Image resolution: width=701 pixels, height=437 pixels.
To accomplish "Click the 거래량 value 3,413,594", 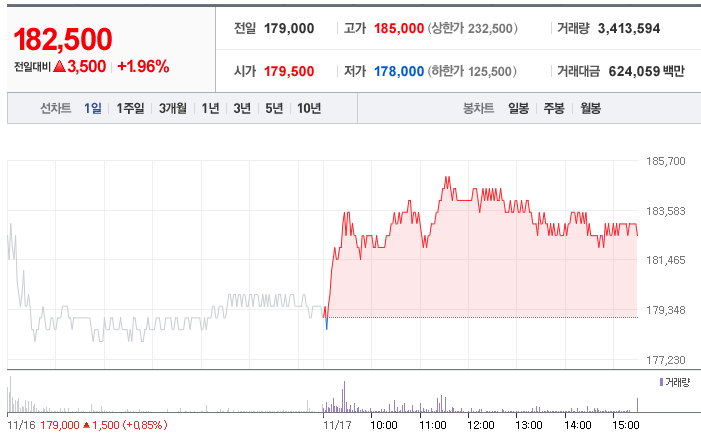I will pos(629,28).
